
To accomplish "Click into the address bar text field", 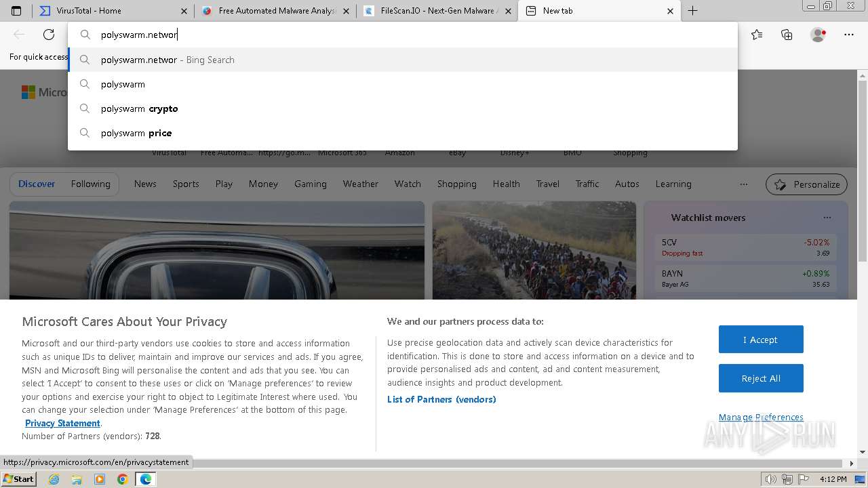I will pyautogui.click(x=402, y=35).
